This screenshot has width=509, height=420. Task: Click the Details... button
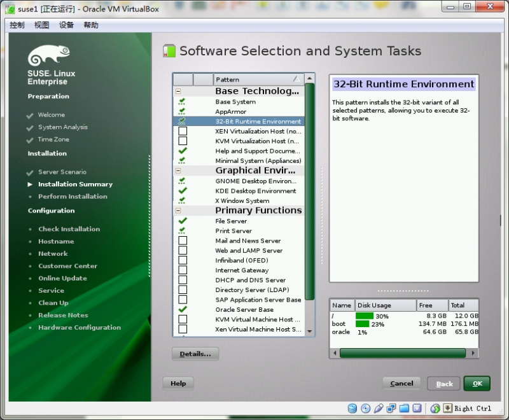[195, 354]
